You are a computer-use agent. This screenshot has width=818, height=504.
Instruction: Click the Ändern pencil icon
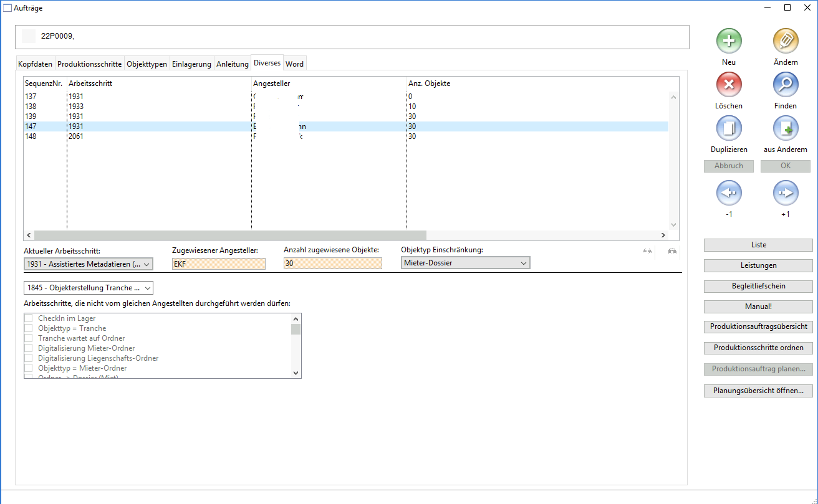click(x=785, y=41)
